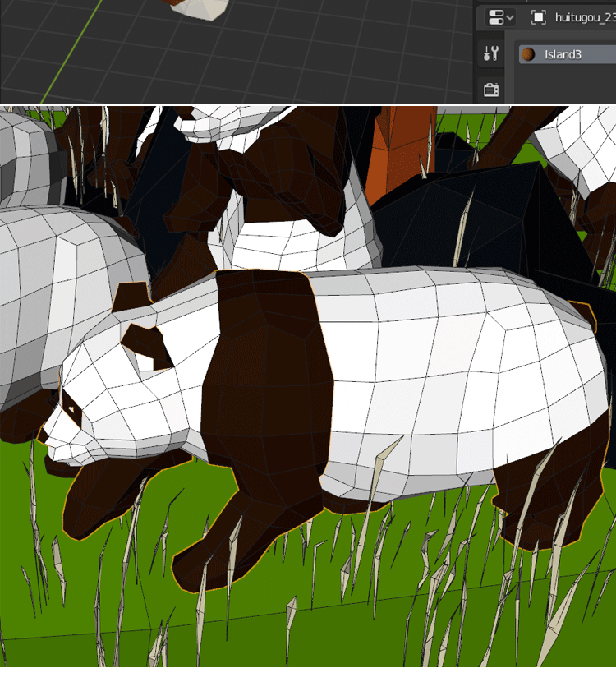
Task: Open the Properties editor type dropdown
Action: point(500,18)
